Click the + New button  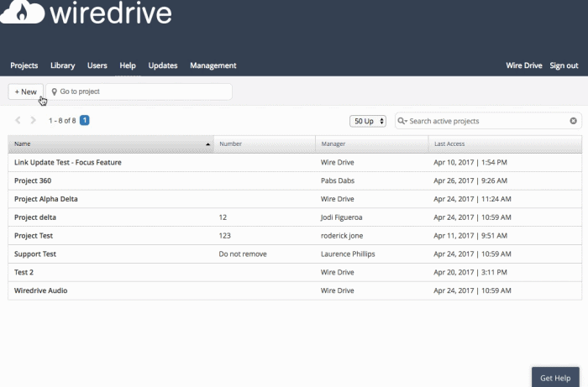[25, 92]
